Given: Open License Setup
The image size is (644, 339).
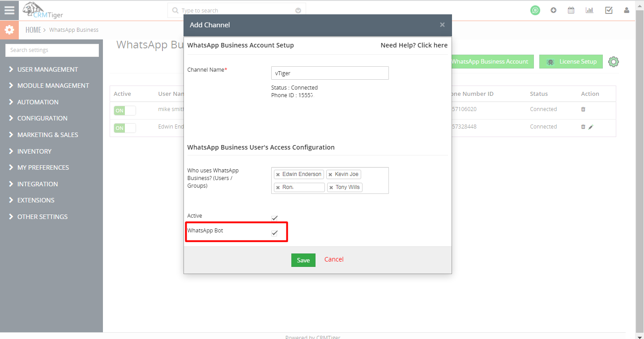Looking at the screenshot, I should tap(571, 62).
